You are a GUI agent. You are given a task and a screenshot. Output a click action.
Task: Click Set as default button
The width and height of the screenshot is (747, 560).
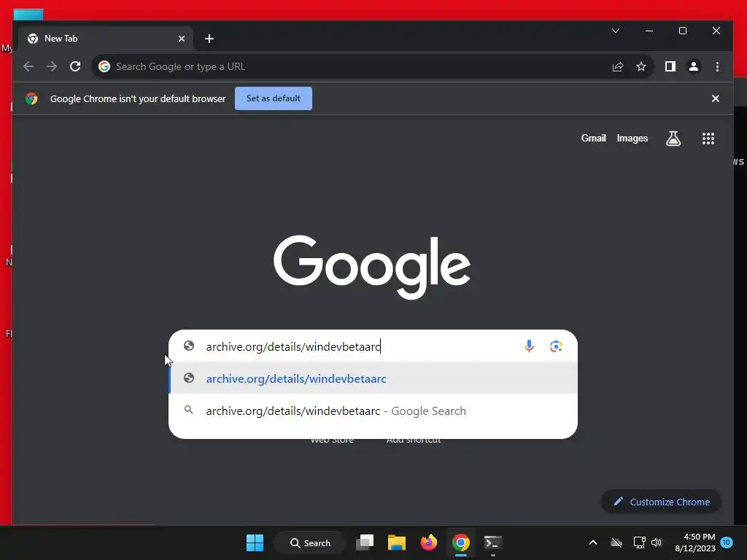click(x=274, y=98)
